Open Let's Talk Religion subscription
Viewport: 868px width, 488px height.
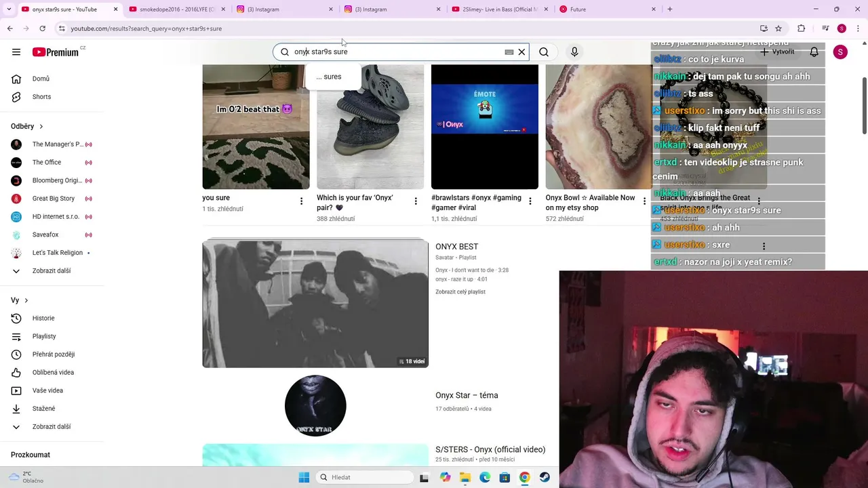[51, 253]
